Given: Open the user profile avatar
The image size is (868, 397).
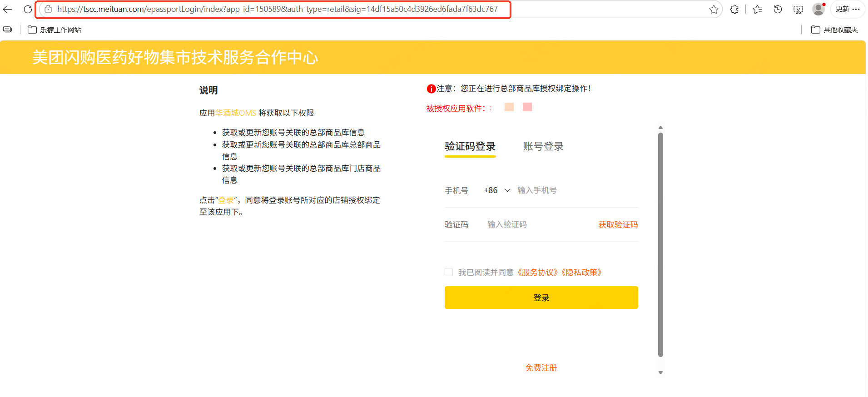Looking at the screenshot, I should [x=818, y=9].
